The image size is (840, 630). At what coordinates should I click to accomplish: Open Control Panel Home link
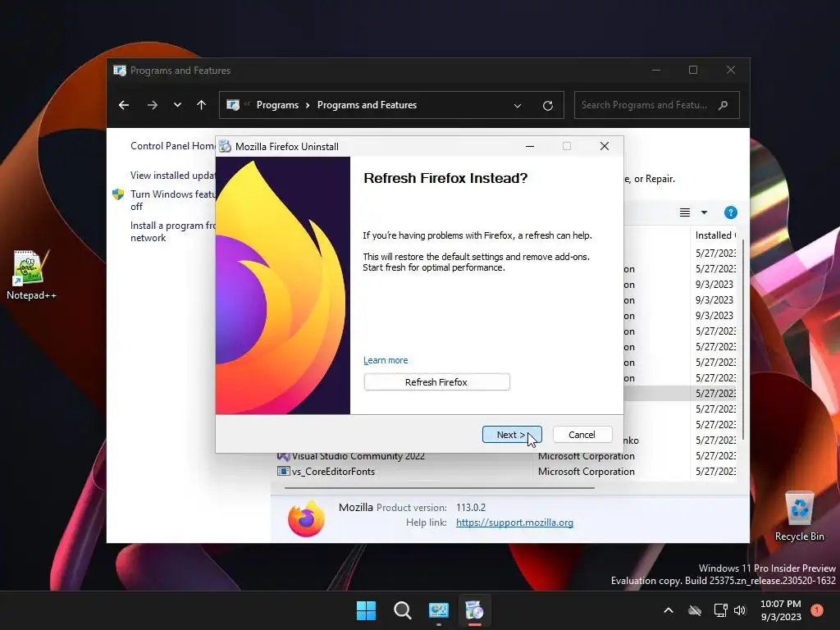(x=172, y=146)
